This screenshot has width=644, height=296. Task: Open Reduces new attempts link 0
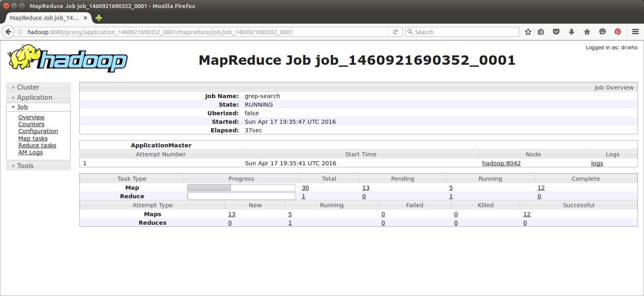point(230,223)
